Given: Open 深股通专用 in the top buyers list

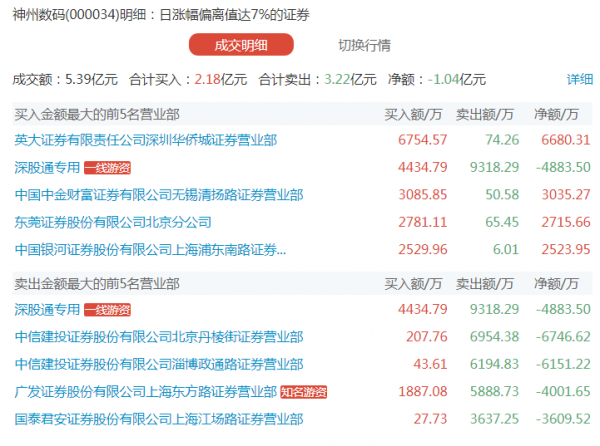Looking at the screenshot, I should point(47,168).
